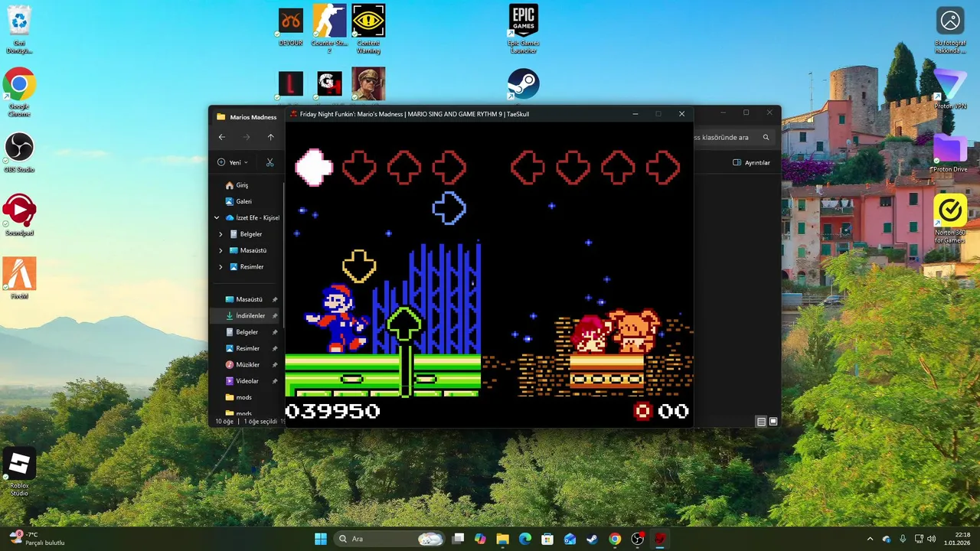
Task: Open the Windows Start menu
Action: [321, 539]
